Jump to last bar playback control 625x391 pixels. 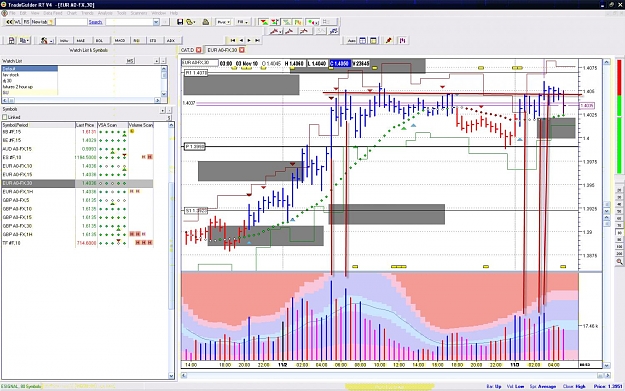pos(257,40)
